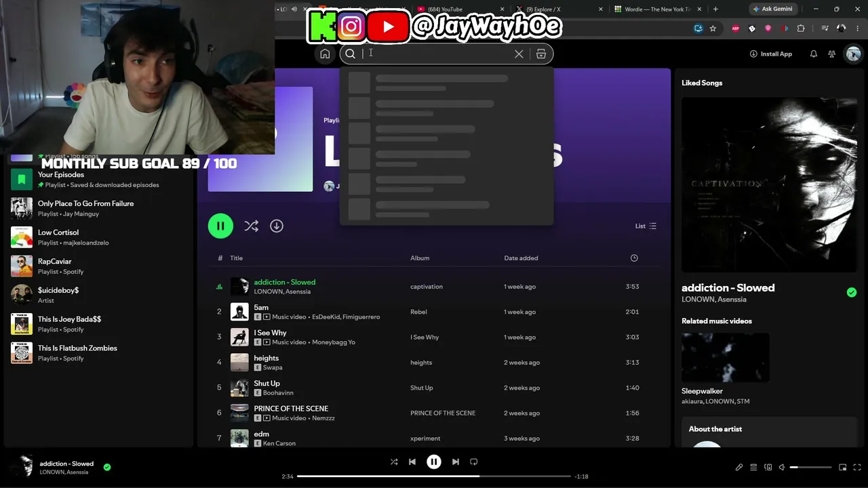Screen dimensions: 868x488
Task: Open the lyrics microphone icon
Action: pos(739,467)
